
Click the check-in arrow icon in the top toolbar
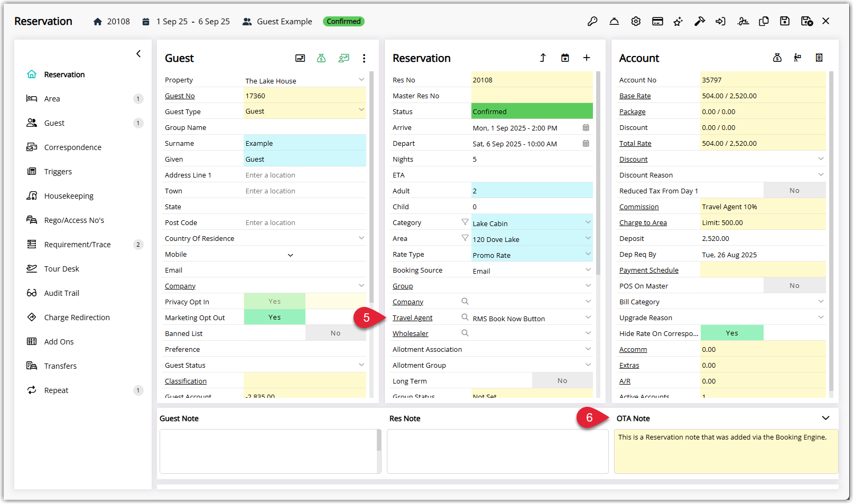click(720, 22)
